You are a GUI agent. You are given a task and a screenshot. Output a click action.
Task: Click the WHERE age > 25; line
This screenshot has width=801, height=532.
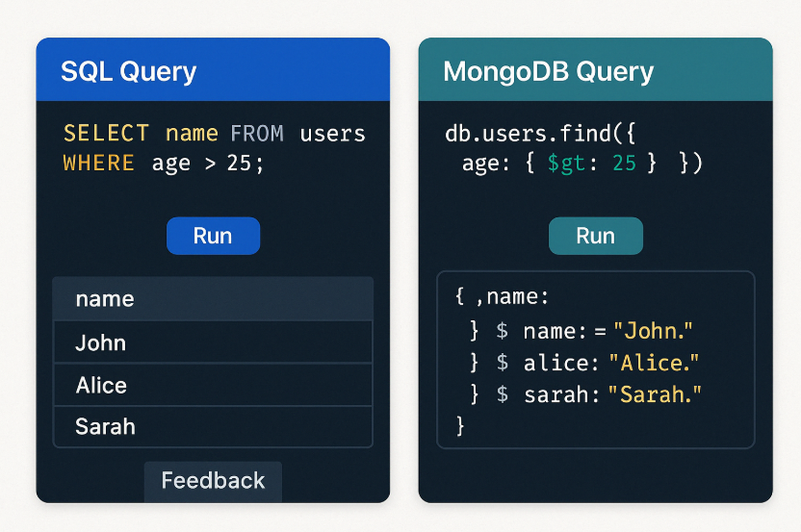tap(164, 164)
